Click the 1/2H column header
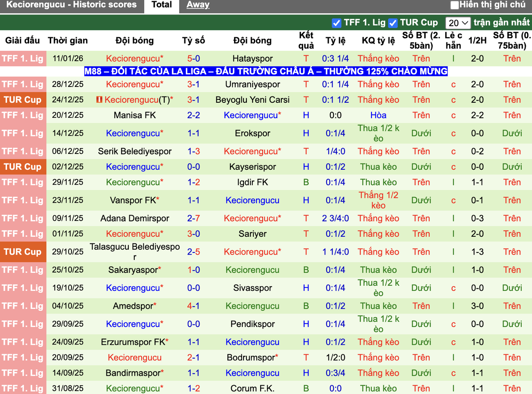The height and width of the screenshot is (394, 532). [477, 40]
